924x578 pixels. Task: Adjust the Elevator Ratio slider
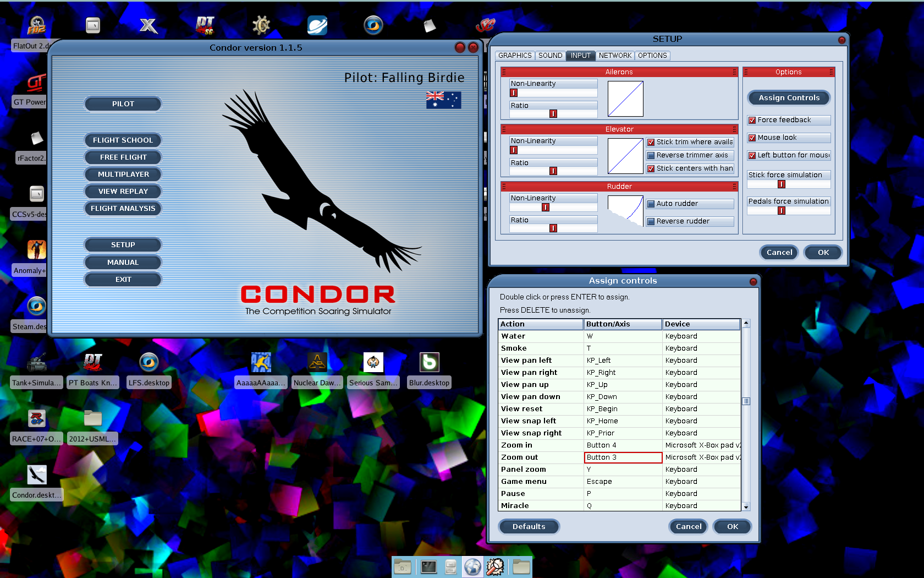tap(553, 171)
